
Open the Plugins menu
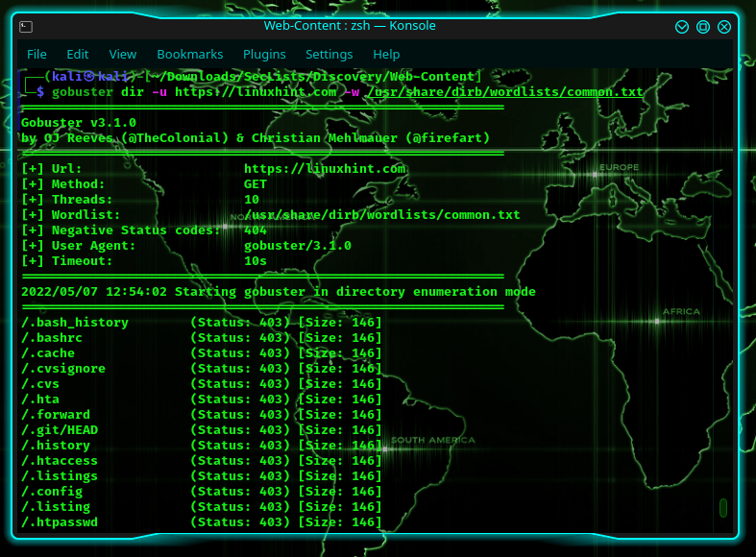tap(264, 55)
